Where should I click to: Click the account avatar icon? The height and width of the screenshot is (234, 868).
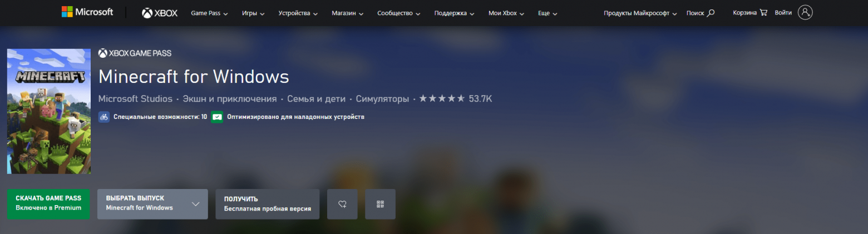tap(805, 12)
